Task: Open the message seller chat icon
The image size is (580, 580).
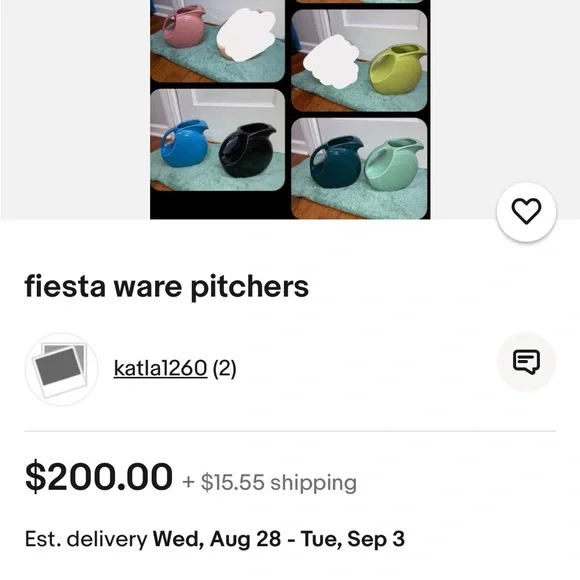Action: pos(526,362)
